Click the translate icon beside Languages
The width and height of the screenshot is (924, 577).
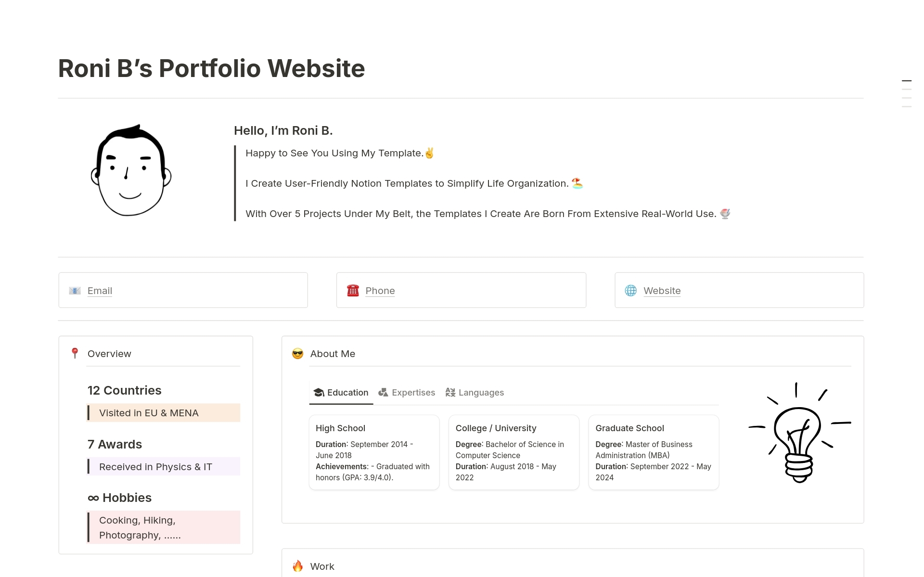point(450,393)
